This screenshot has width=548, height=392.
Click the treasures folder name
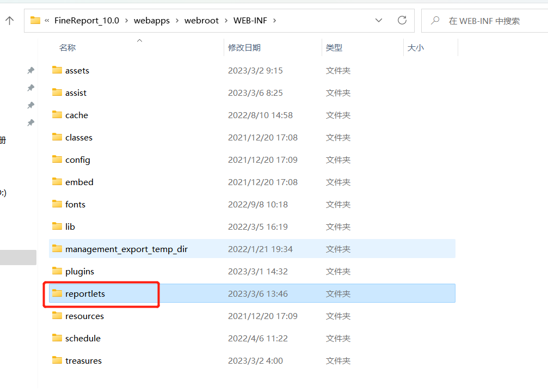(x=83, y=361)
